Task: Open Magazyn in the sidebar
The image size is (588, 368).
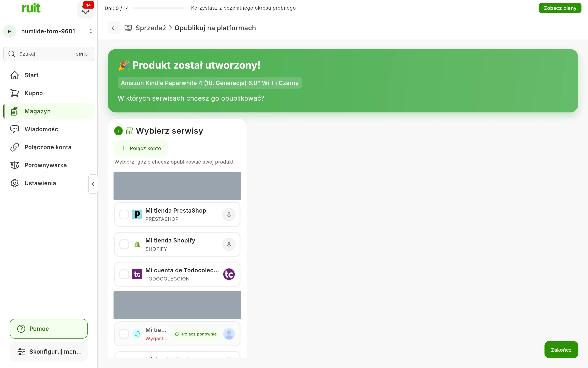Action: coord(49,111)
